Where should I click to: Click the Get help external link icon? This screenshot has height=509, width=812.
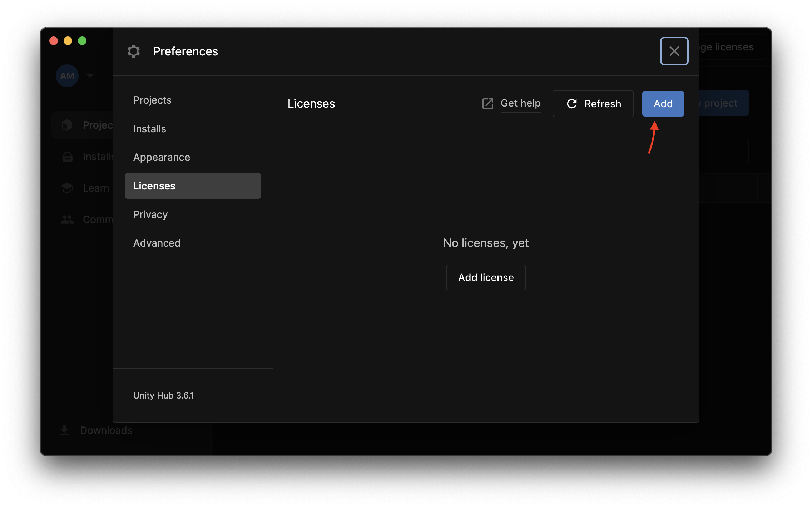487,104
